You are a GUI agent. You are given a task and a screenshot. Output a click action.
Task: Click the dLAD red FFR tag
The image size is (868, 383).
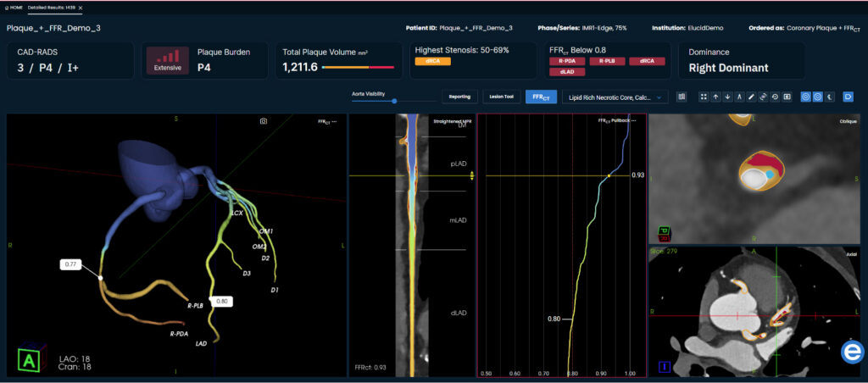point(567,71)
